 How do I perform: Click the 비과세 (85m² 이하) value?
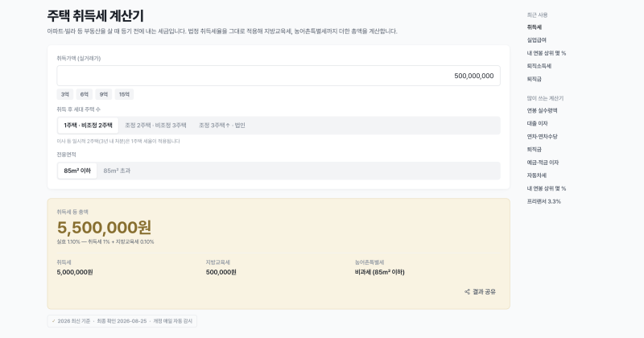(x=379, y=272)
